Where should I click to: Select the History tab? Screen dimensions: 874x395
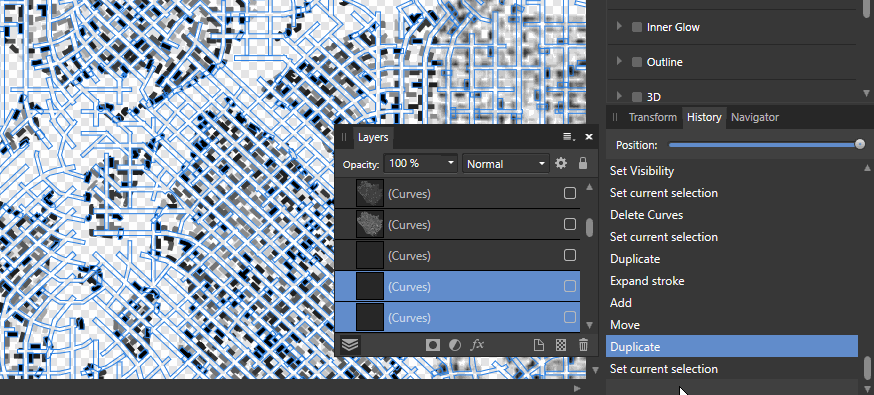click(x=704, y=117)
